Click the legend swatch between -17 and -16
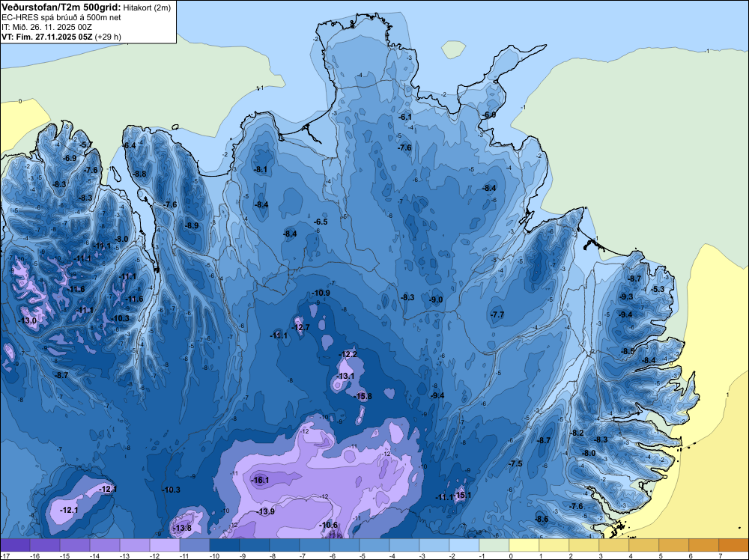Image resolution: width=749 pixels, height=560 pixels. [x=15, y=545]
